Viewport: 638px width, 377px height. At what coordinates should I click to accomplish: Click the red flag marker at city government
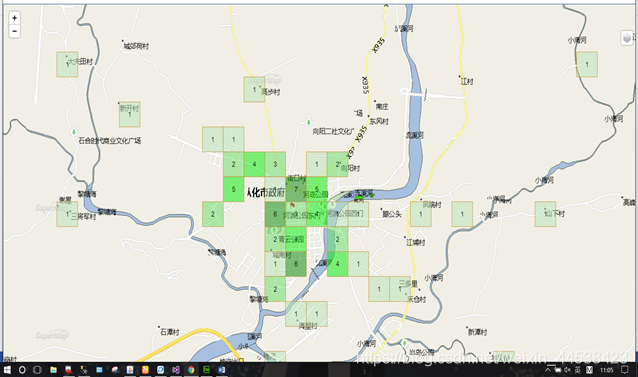coord(292,206)
